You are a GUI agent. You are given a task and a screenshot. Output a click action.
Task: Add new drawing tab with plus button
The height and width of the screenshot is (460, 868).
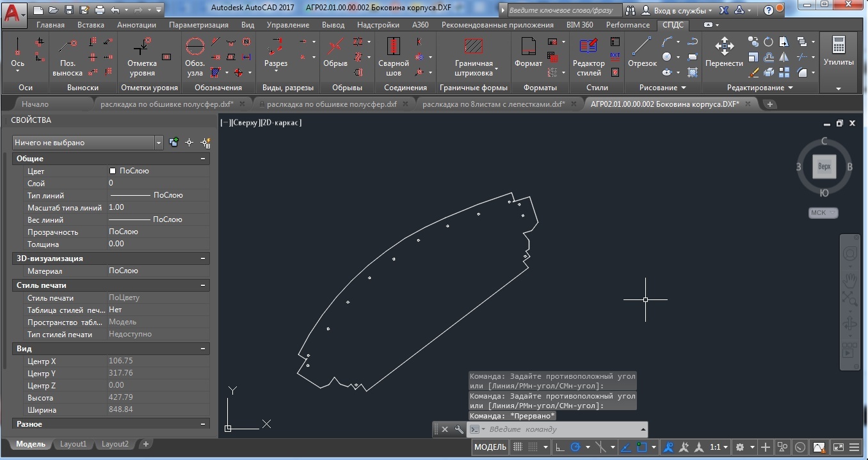coord(769,104)
